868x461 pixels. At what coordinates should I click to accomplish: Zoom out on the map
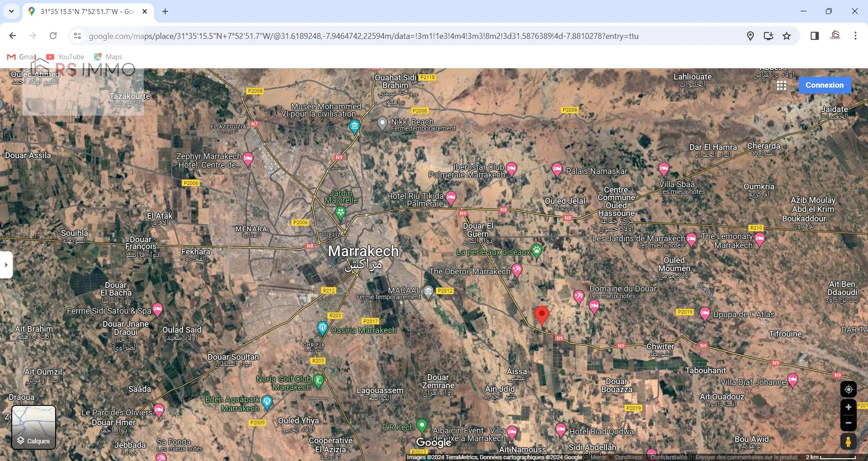(x=848, y=423)
